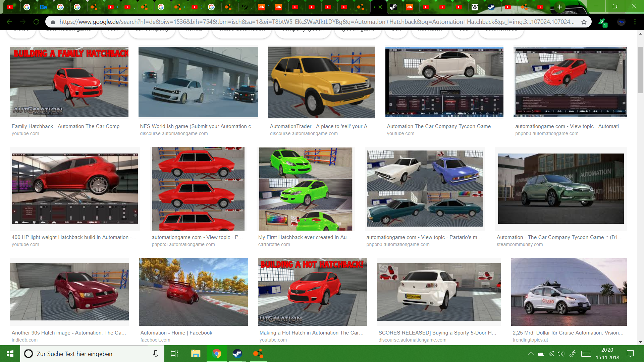Open the volume speaker icon
Screen dimensions: 644x362
tap(561, 354)
